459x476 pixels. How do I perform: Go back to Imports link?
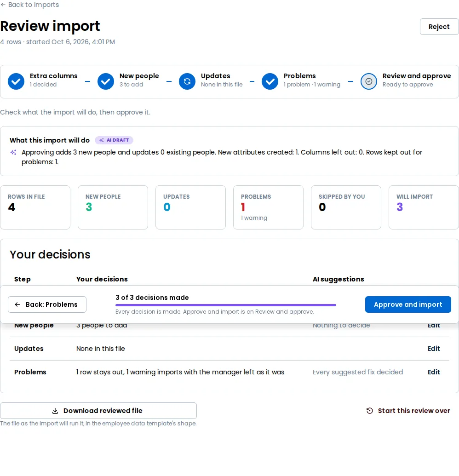(x=30, y=5)
